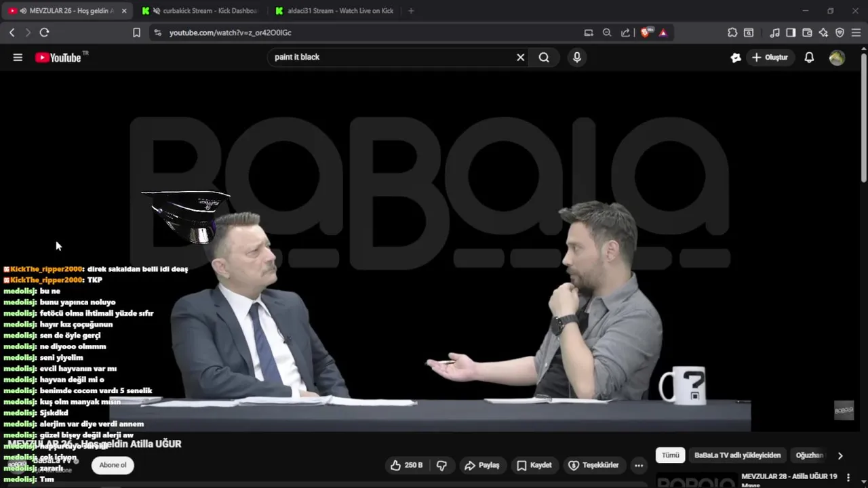Select the Oğuzhan filter chip
Screen dimensions: 868x488
(809, 455)
